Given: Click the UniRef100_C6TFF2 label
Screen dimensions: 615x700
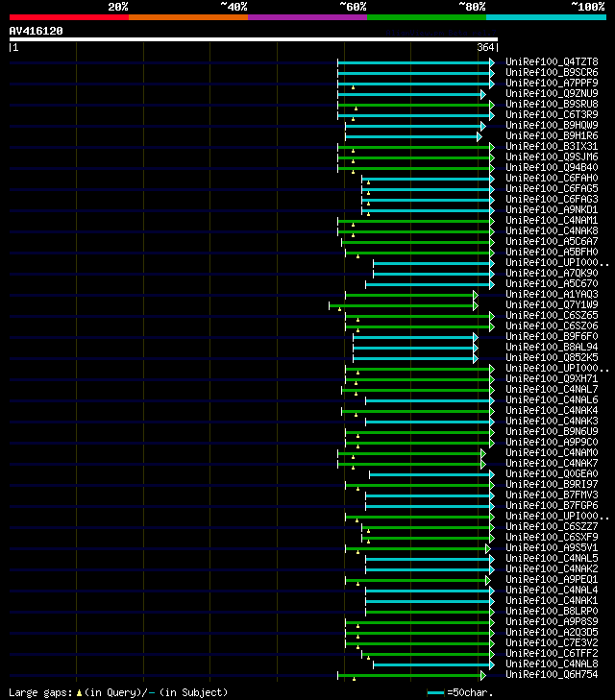Looking at the screenshot, I should pos(552,654).
